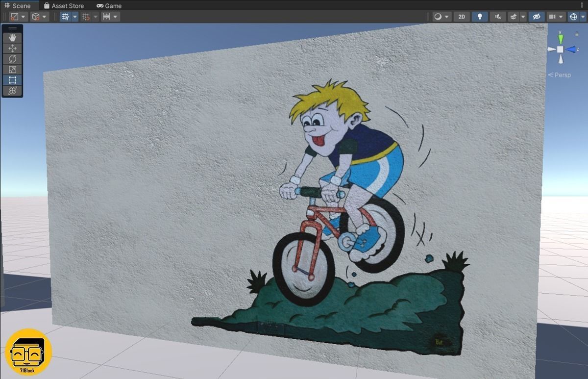Image resolution: width=588 pixels, height=379 pixels.
Task: Open the Asset Store tab
Action: pyautogui.click(x=64, y=6)
